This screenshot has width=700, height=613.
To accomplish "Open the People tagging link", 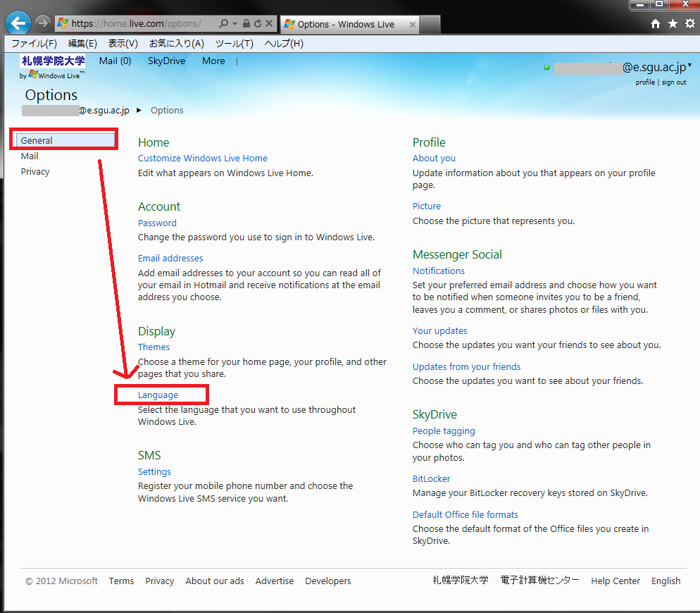I will tap(444, 431).
